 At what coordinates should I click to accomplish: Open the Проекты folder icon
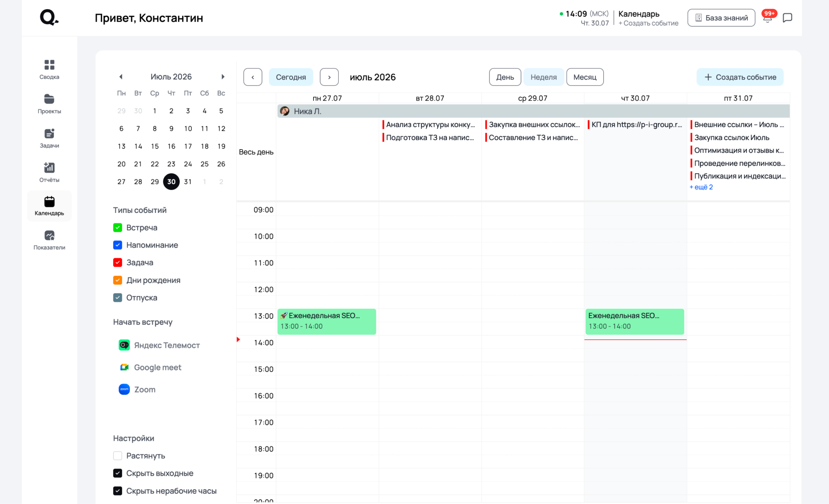(x=49, y=99)
